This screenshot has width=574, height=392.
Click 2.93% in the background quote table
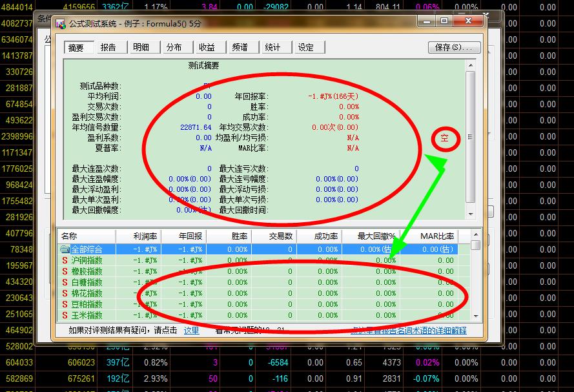[x=156, y=379]
